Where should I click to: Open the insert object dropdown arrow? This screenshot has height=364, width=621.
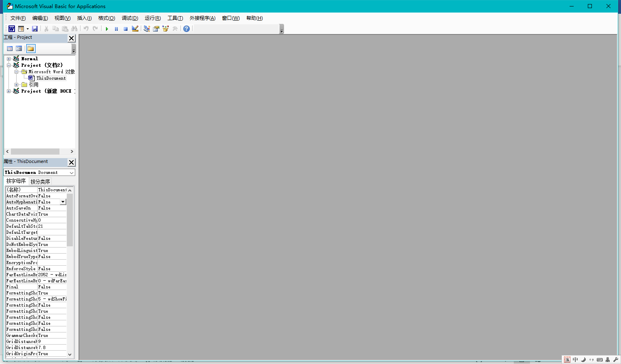coord(28,29)
